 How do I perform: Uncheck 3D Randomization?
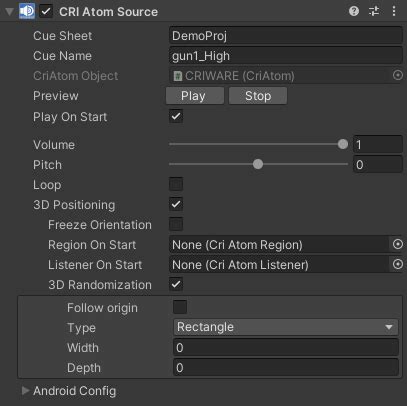(176, 284)
